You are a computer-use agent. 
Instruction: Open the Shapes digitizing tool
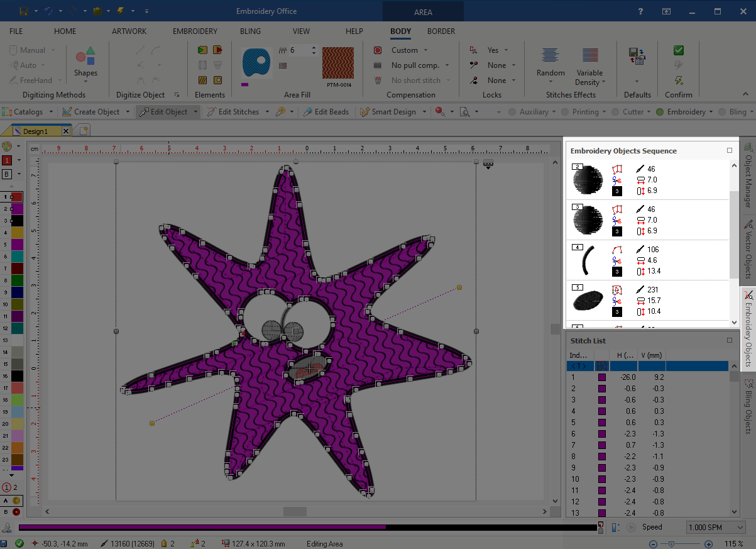(x=85, y=63)
